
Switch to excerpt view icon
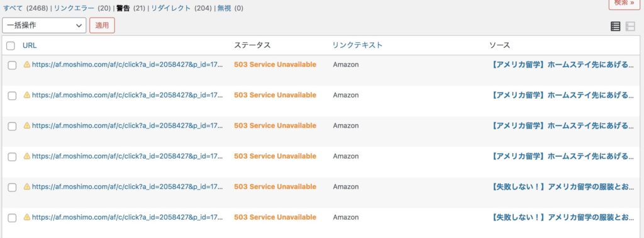[x=630, y=26]
